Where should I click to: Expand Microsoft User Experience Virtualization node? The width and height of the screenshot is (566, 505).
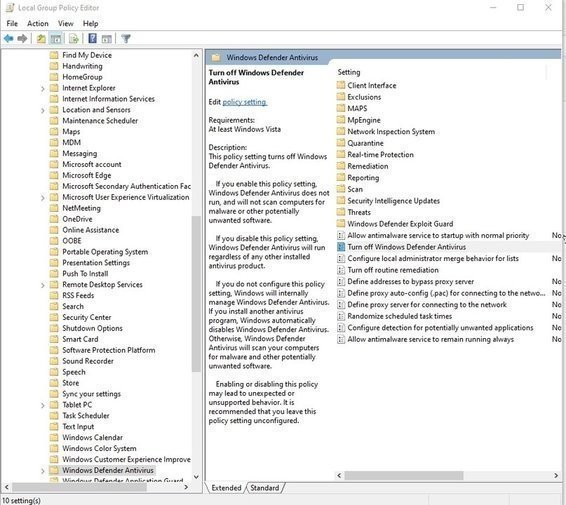tap(43, 198)
